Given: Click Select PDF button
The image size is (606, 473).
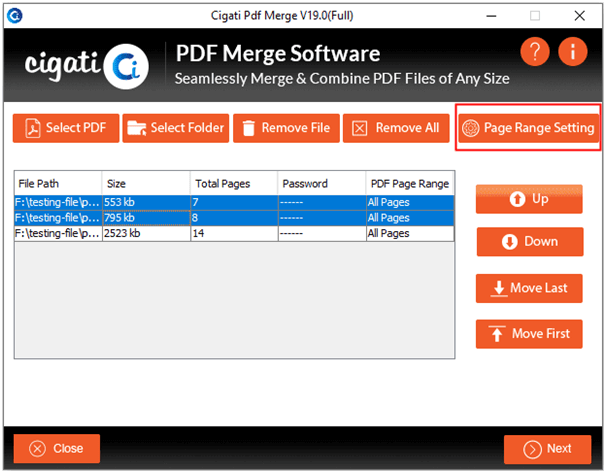Looking at the screenshot, I should click(x=66, y=128).
